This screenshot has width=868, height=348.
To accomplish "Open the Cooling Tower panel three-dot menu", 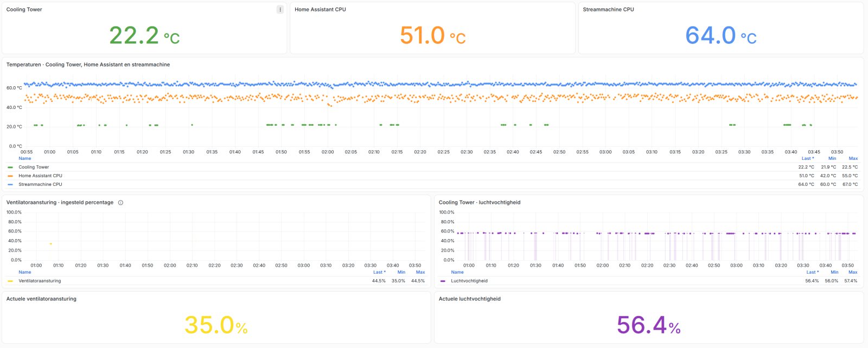I will pyautogui.click(x=280, y=9).
